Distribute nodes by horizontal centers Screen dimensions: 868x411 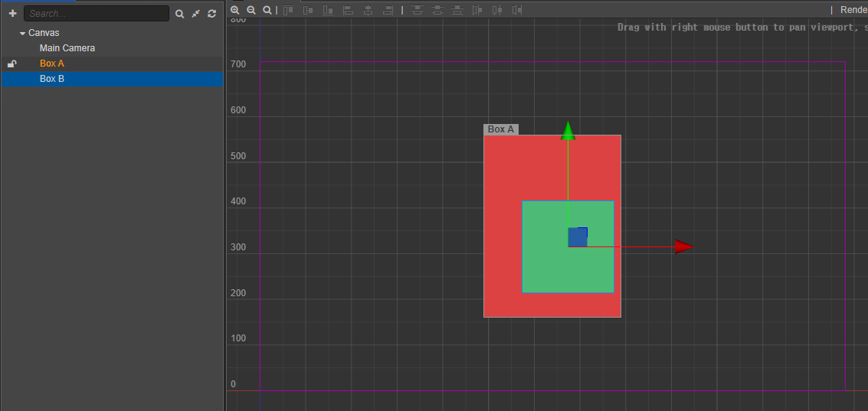(497, 10)
